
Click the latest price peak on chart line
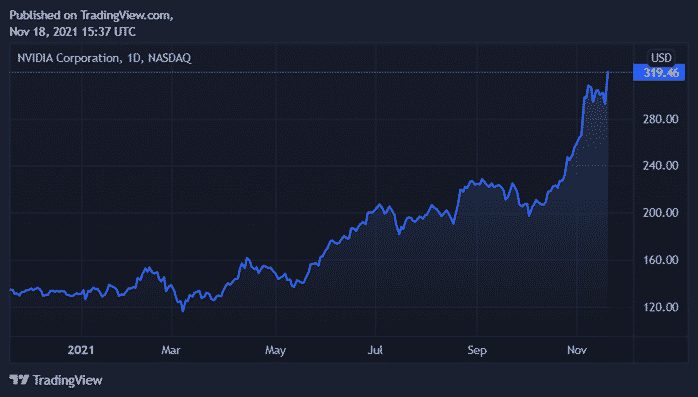[608, 73]
